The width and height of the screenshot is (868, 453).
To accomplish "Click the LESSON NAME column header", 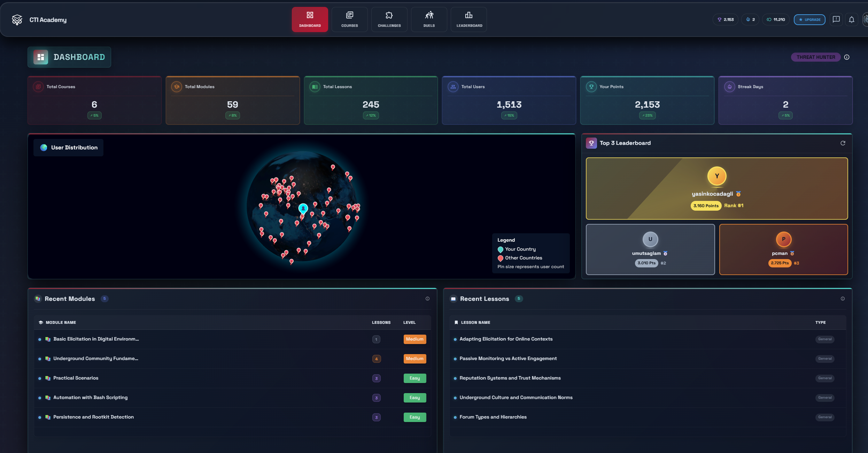I will [475, 322].
